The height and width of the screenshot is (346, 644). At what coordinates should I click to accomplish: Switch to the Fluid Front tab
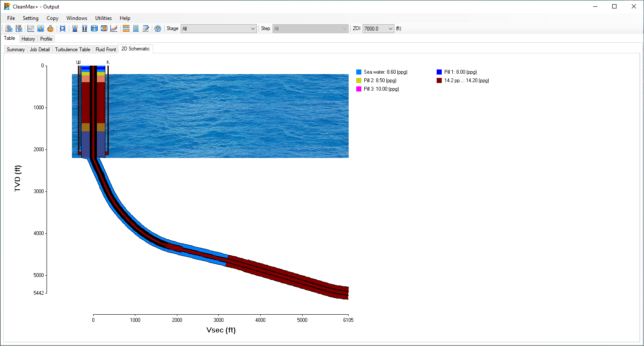pyautogui.click(x=106, y=50)
